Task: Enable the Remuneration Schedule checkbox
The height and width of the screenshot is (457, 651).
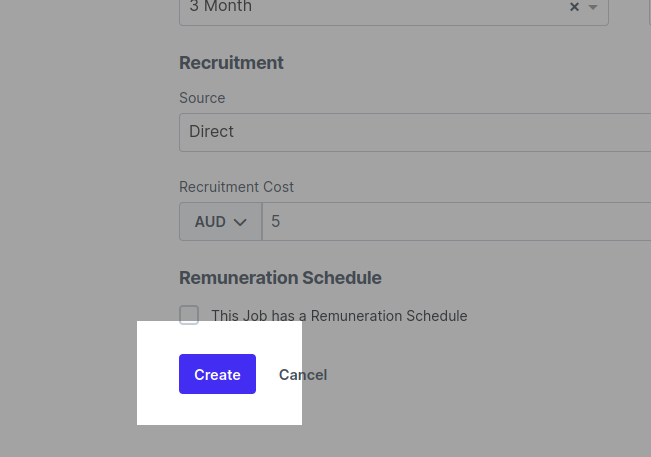Action: [x=189, y=315]
